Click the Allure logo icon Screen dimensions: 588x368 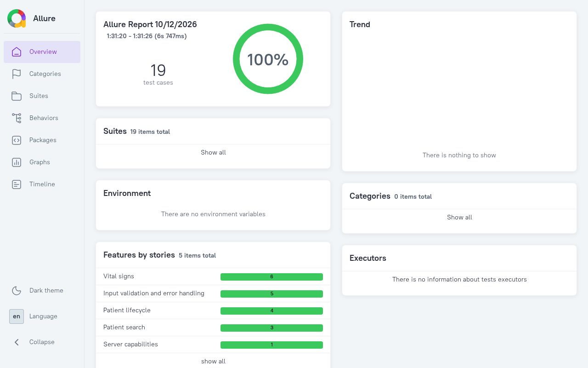pyautogui.click(x=17, y=18)
